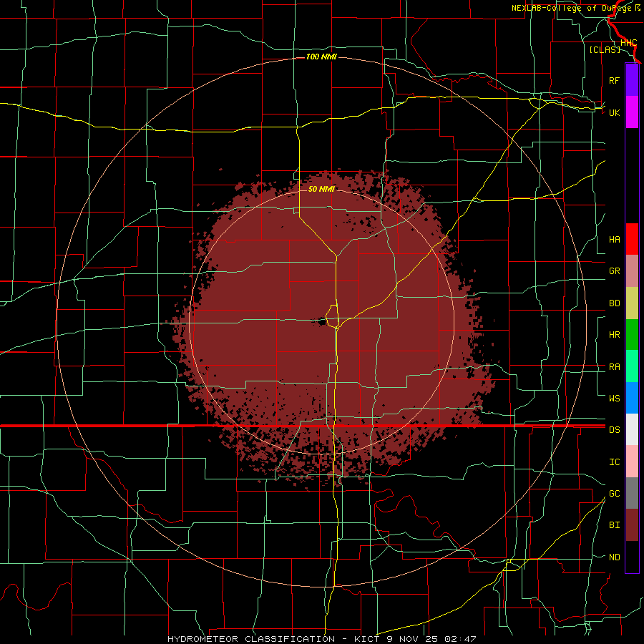Image resolution: width=644 pixels, height=644 pixels.
Task: Click the HYDROMETEOR CLASSIFICATION title text
Action: [251, 639]
